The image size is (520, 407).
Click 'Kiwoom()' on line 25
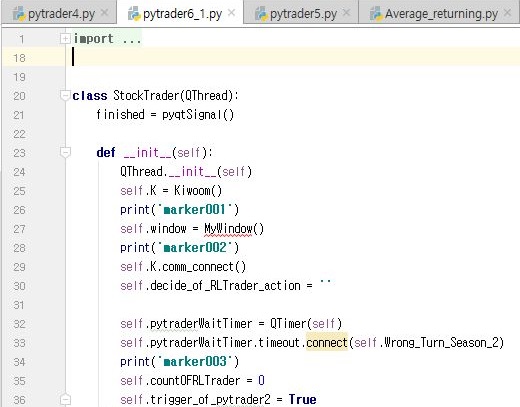[x=198, y=191]
